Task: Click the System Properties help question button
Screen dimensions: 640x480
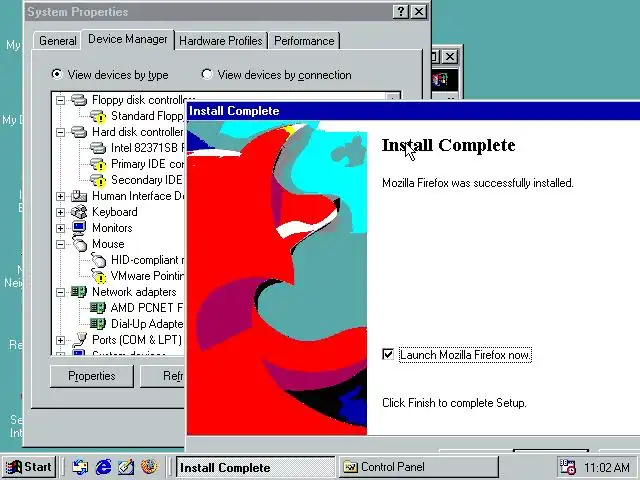Action: pos(401,12)
